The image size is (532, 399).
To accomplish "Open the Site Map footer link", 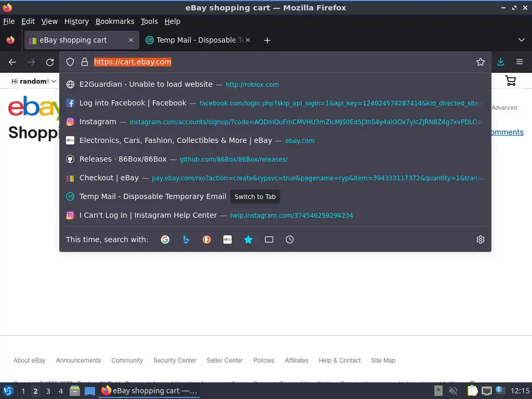I will (383, 361).
